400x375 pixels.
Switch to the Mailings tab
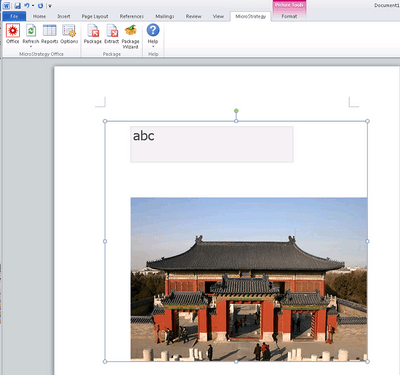[x=165, y=16]
